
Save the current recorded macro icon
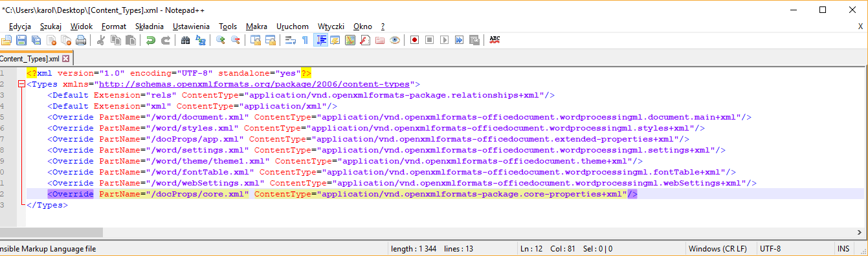(474, 40)
